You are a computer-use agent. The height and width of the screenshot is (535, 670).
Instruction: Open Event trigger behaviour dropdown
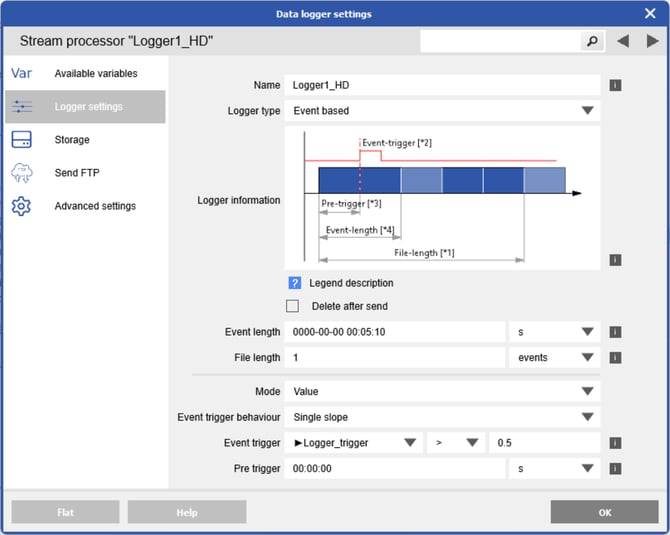coord(442,417)
